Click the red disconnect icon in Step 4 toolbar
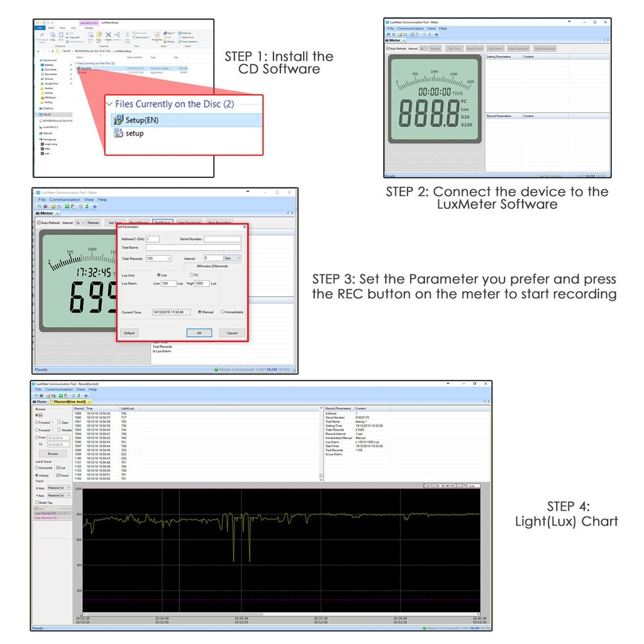Viewport: 644px width, 644px height. [42, 396]
